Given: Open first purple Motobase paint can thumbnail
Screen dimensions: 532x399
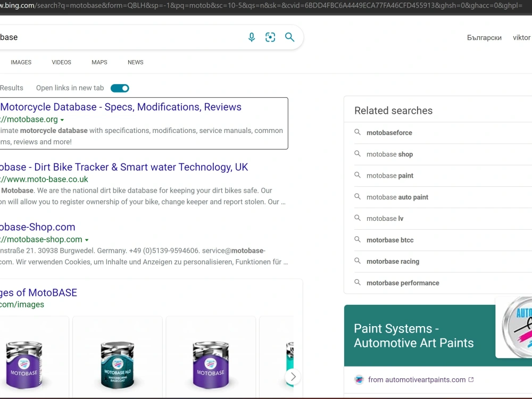Looking at the screenshot, I should [x=24, y=364].
